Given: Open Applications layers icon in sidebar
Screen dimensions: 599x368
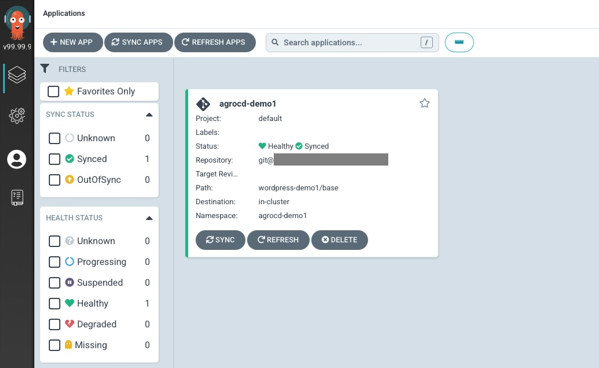Looking at the screenshot, I should click(17, 75).
